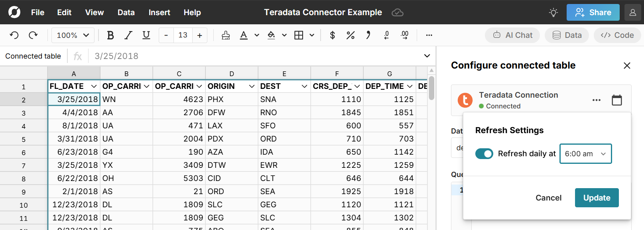Increase decimal places

click(405, 35)
